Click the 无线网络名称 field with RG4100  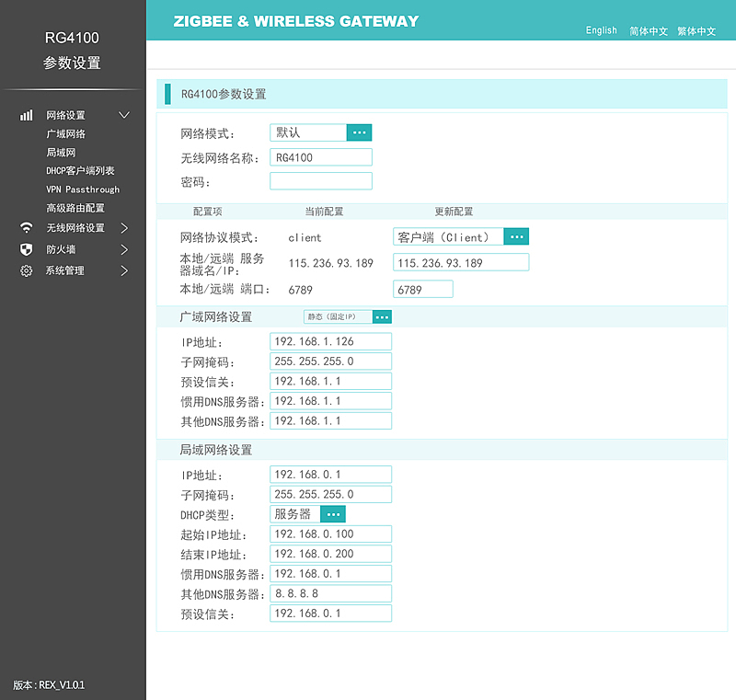321,157
